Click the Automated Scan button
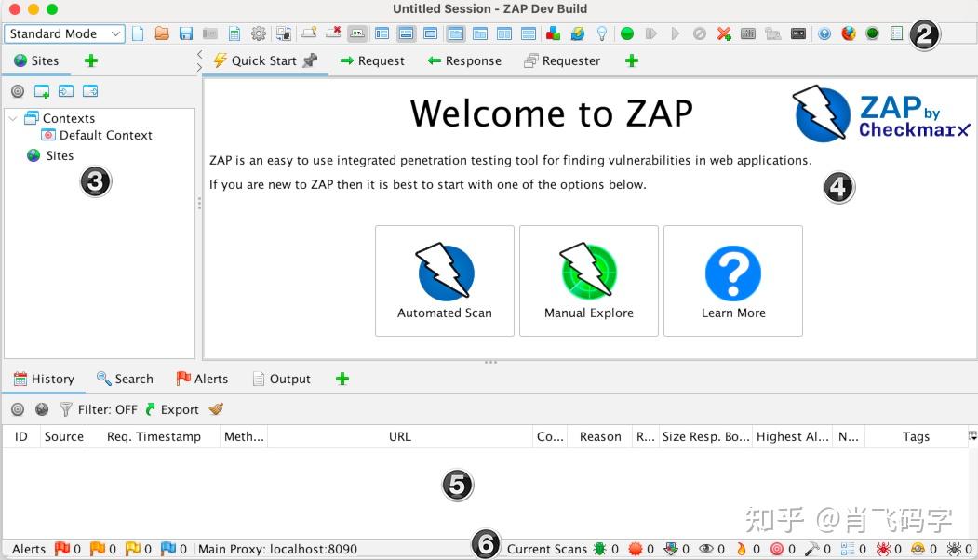 [444, 280]
